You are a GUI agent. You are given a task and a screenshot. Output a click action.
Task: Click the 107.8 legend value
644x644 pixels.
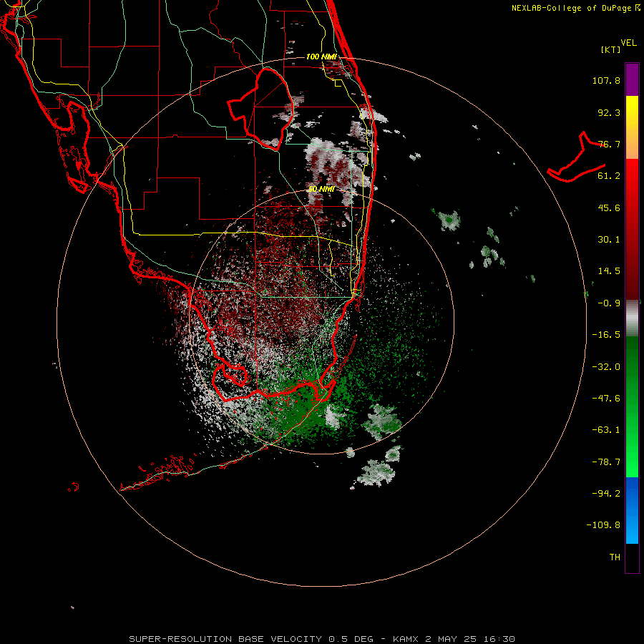coord(606,80)
